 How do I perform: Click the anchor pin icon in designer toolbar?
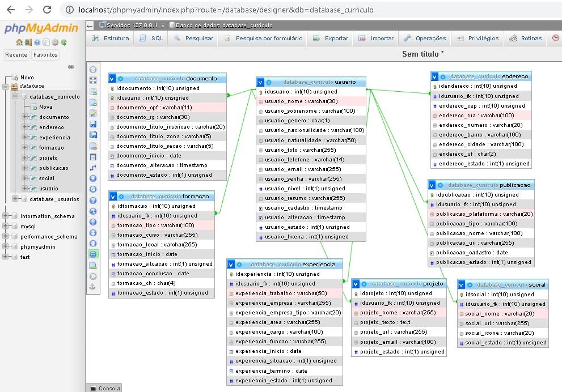tap(93, 287)
